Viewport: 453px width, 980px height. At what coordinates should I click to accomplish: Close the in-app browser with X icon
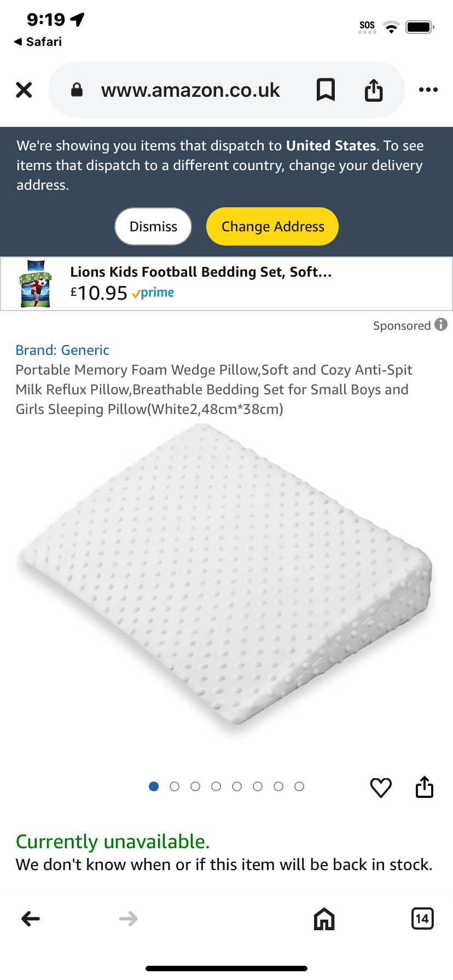[x=24, y=90]
